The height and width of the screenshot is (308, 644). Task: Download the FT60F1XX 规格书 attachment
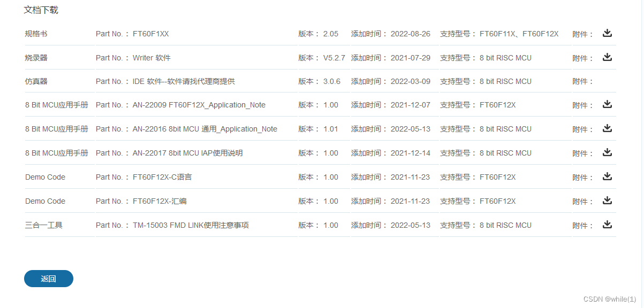(607, 33)
